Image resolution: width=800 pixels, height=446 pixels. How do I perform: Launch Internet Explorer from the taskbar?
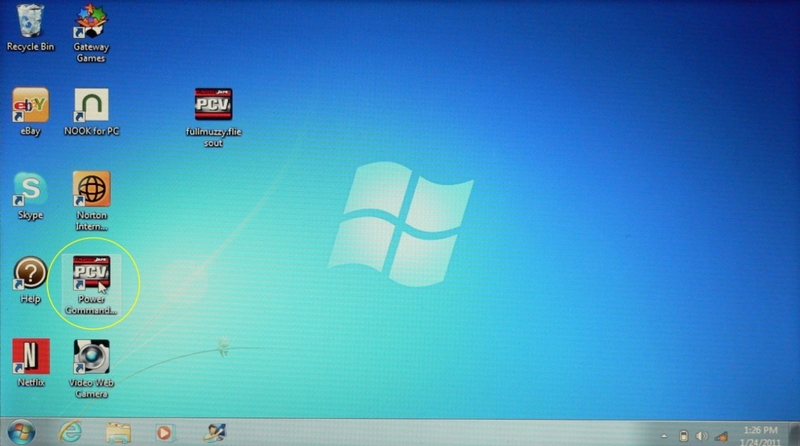[x=71, y=433]
